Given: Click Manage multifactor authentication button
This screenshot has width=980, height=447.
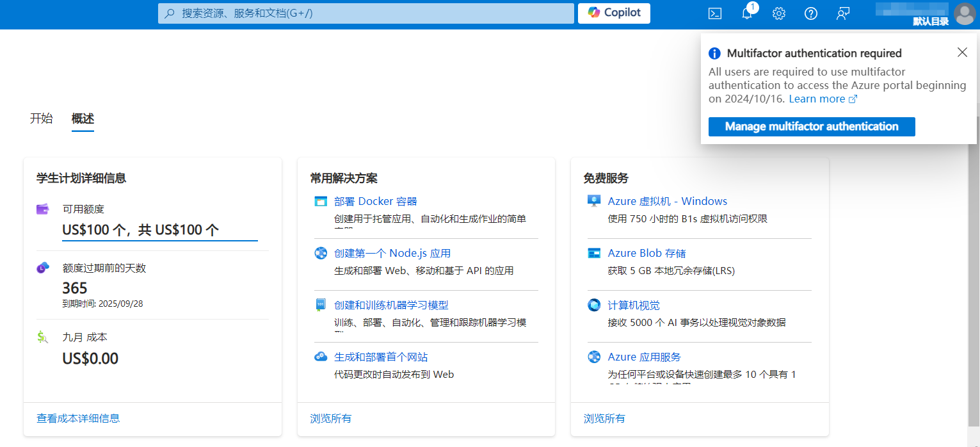Looking at the screenshot, I should pos(812,127).
